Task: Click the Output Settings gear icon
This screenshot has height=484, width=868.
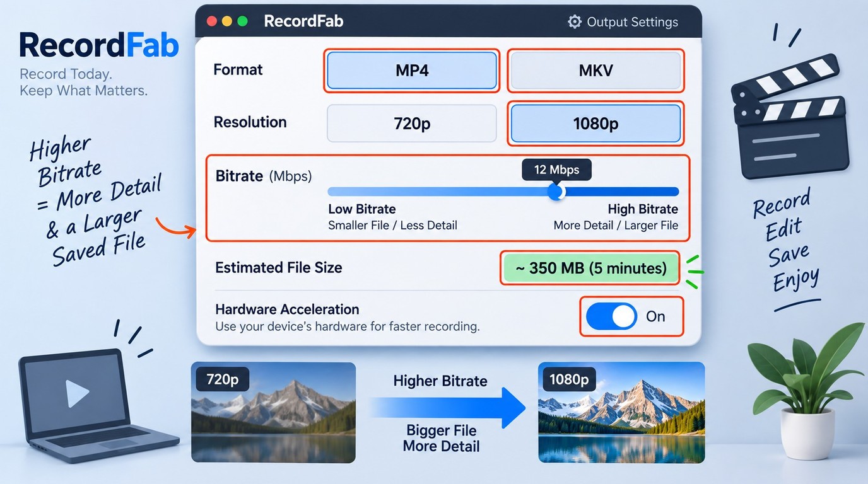Action: (575, 22)
